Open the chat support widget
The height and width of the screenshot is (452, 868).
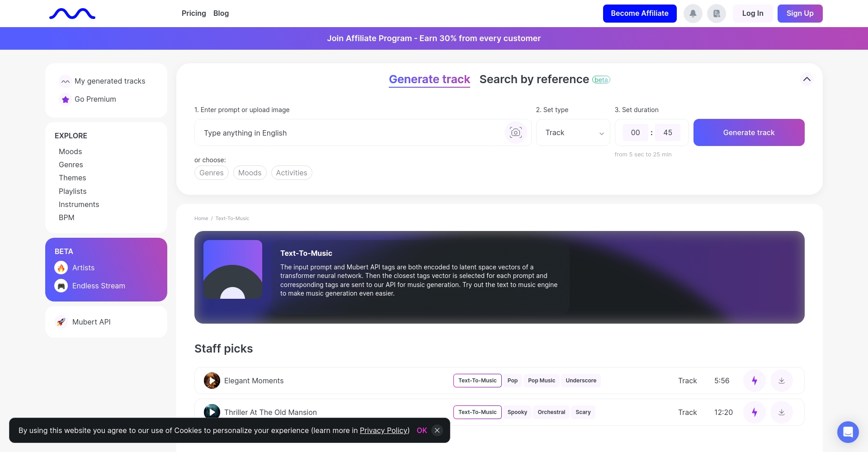[848, 432]
